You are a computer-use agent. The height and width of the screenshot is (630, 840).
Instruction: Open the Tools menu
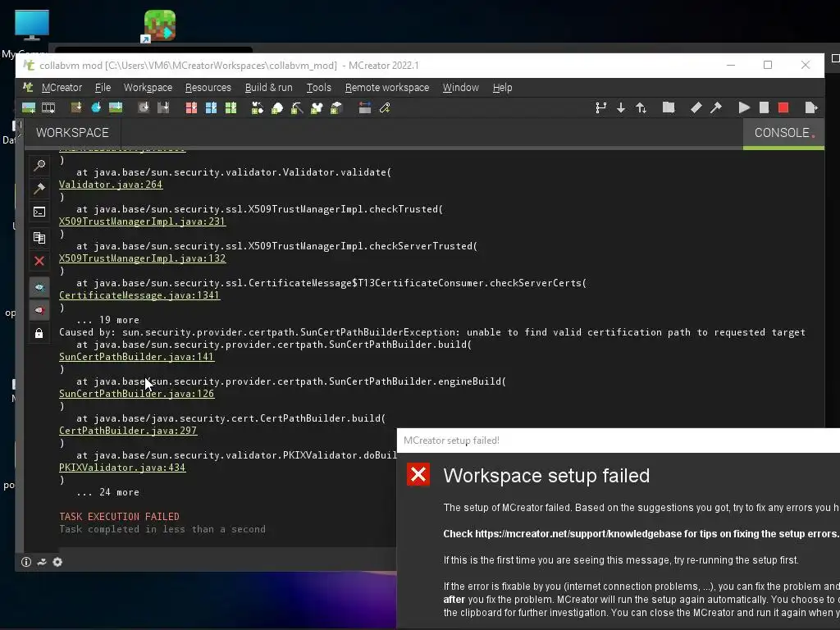click(x=319, y=87)
